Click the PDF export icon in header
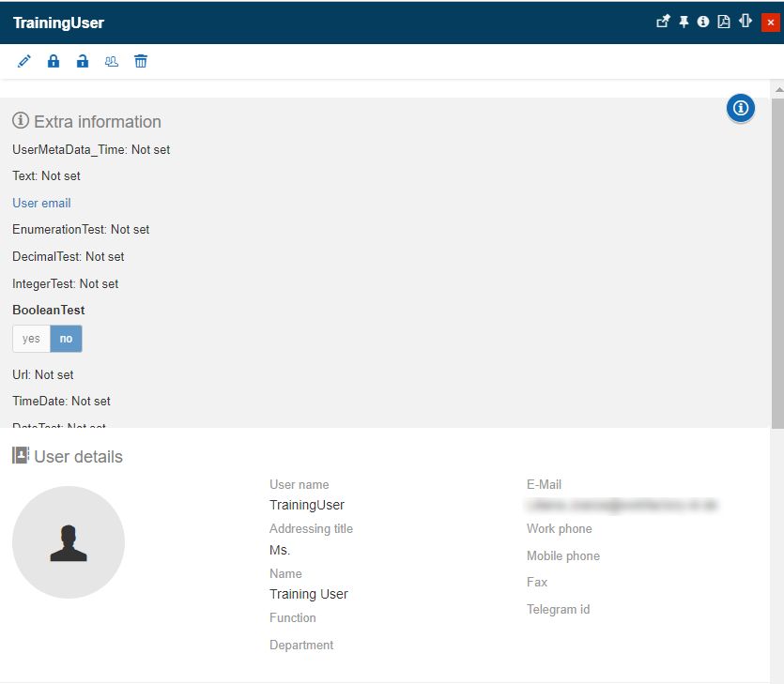 tap(724, 22)
